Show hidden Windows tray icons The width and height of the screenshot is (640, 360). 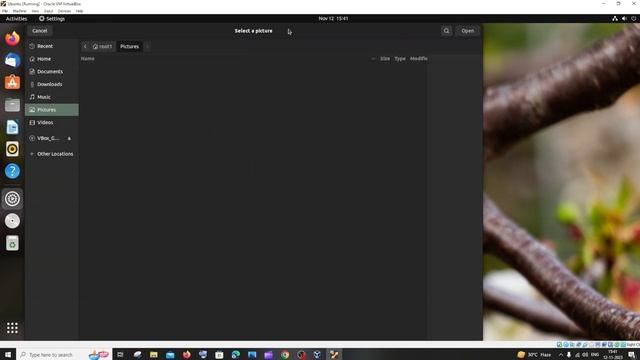tap(560, 355)
